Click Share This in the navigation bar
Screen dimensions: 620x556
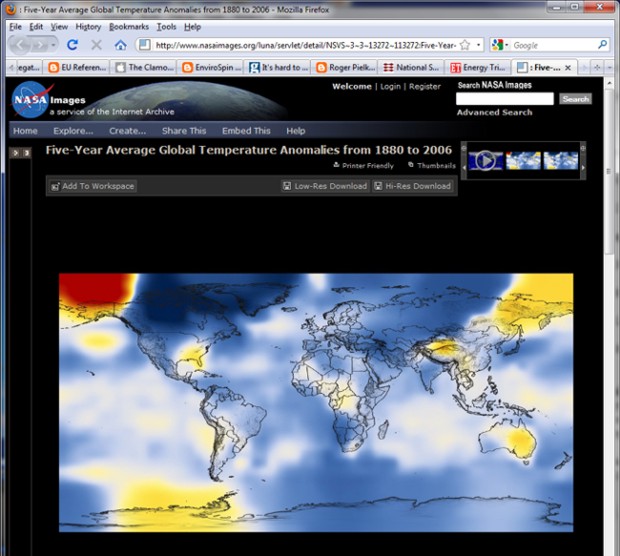click(184, 131)
